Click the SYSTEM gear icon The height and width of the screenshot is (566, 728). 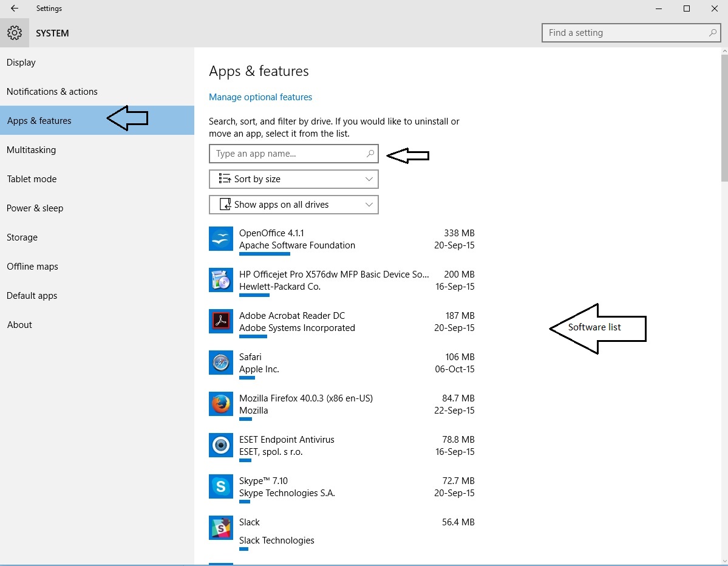coord(15,33)
